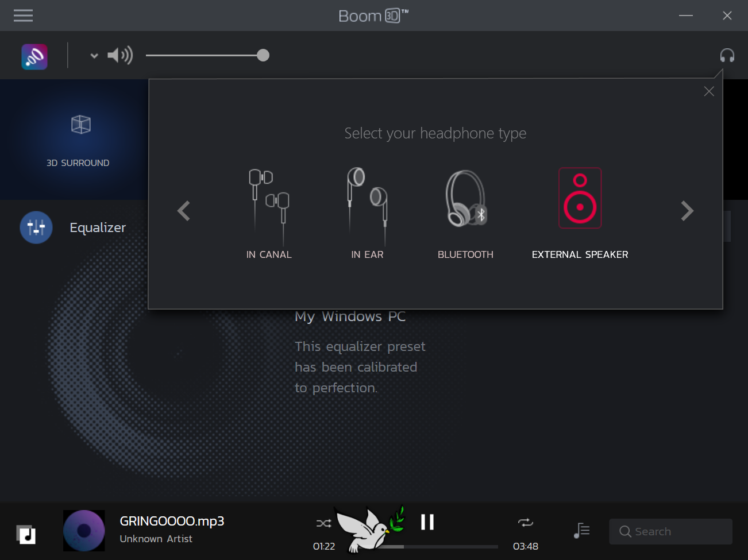The height and width of the screenshot is (560, 748).
Task: Show more headphone types with right arrow
Action: [687, 211]
